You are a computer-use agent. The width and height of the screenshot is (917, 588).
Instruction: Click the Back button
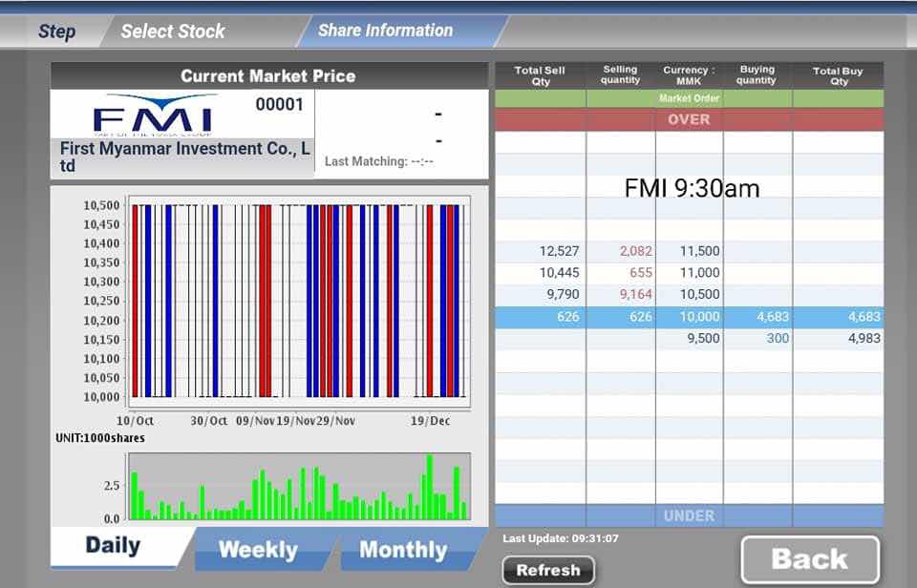[810, 558]
